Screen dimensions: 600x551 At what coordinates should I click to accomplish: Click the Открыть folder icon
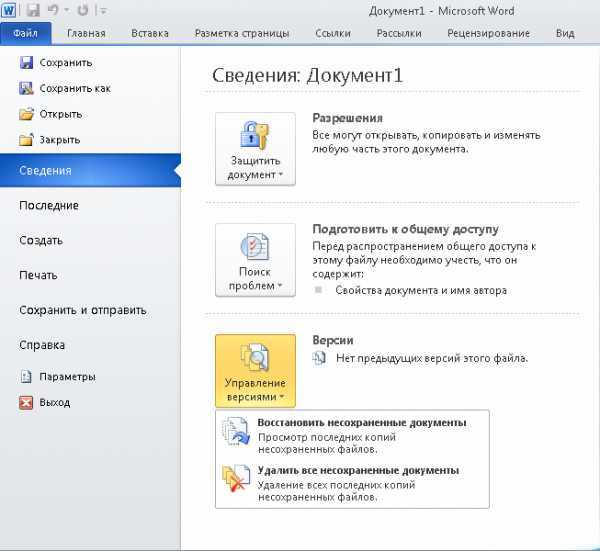26,114
